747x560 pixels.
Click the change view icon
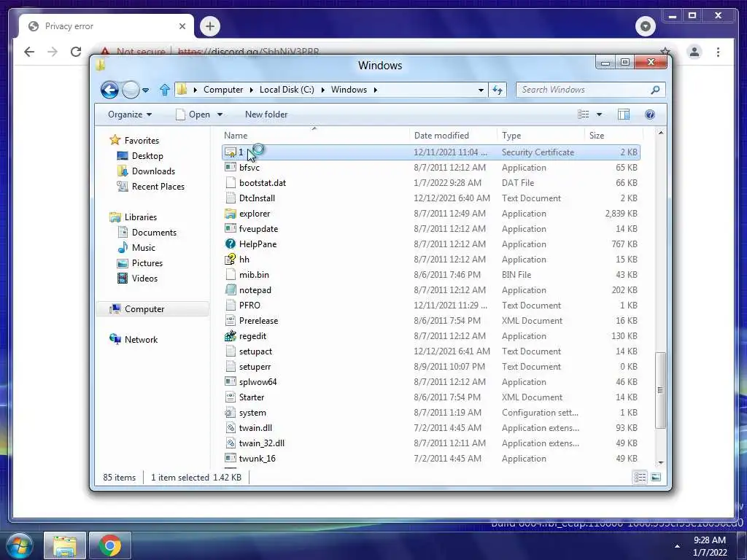point(583,114)
